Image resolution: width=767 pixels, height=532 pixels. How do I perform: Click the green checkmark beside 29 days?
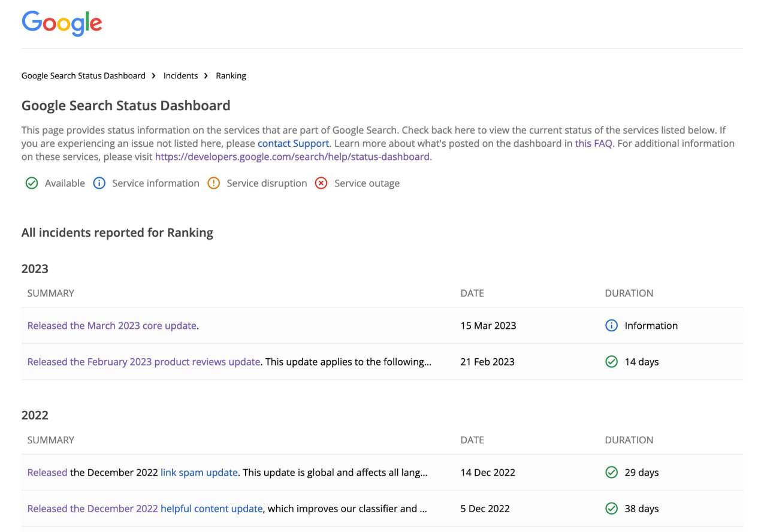tap(611, 473)
